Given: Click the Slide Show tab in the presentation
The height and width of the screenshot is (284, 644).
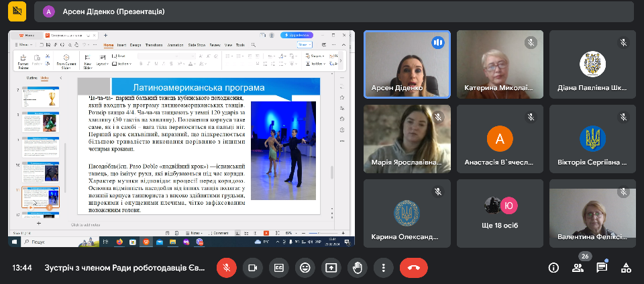Looking at the screenshot, I should click(196, 45).
